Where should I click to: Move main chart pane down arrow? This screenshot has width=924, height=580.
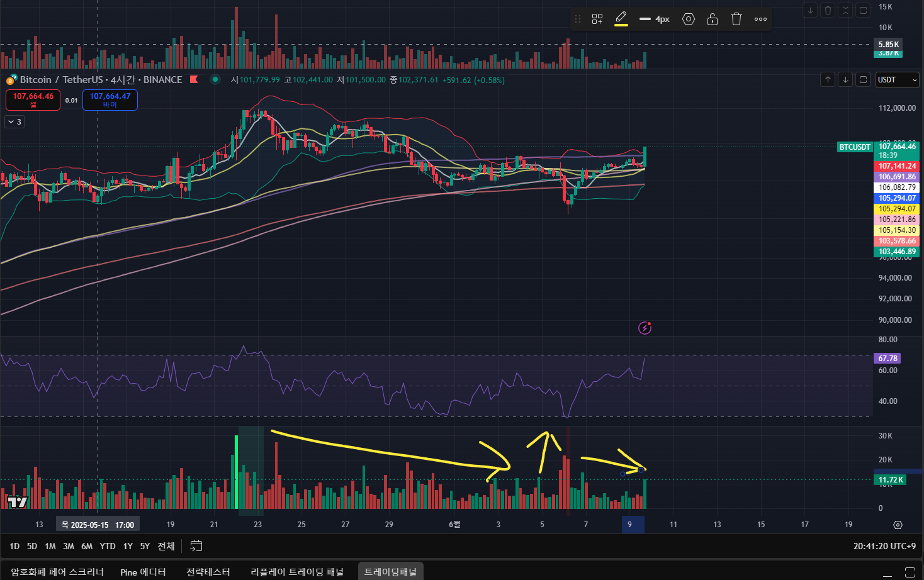(846, 79)
